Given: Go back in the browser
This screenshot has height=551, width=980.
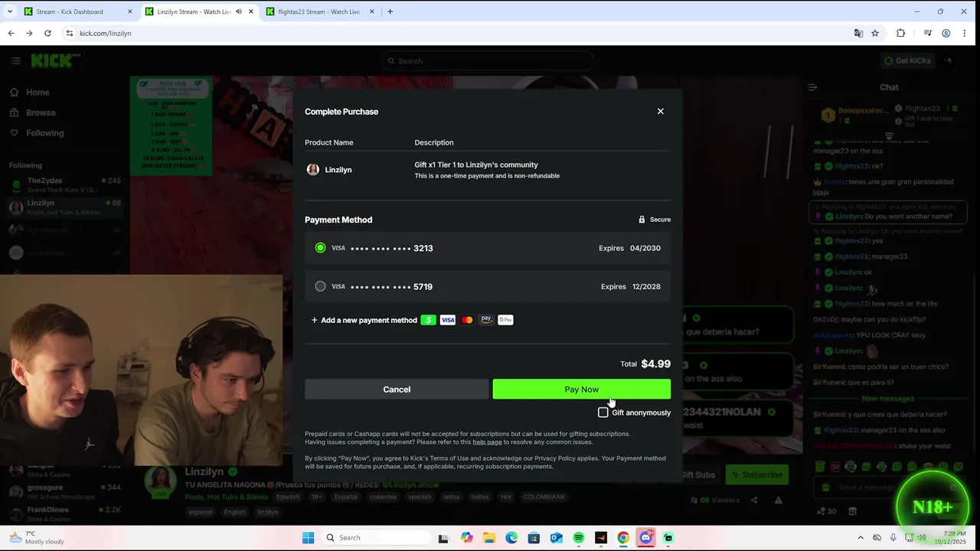Looking at the screenshot, I should (x=11, y=33).
